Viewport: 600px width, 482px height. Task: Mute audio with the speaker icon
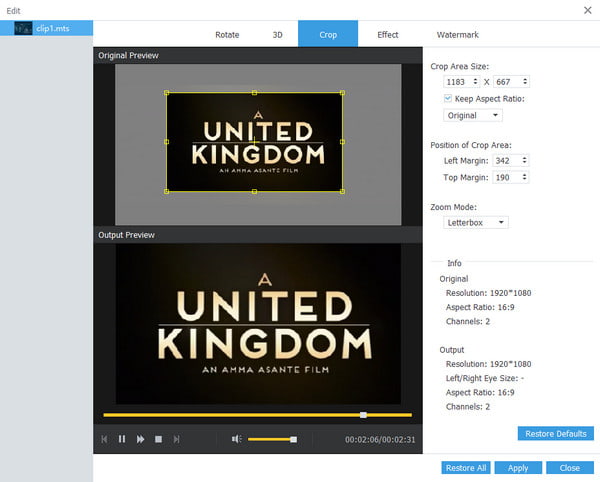(236, 439)
